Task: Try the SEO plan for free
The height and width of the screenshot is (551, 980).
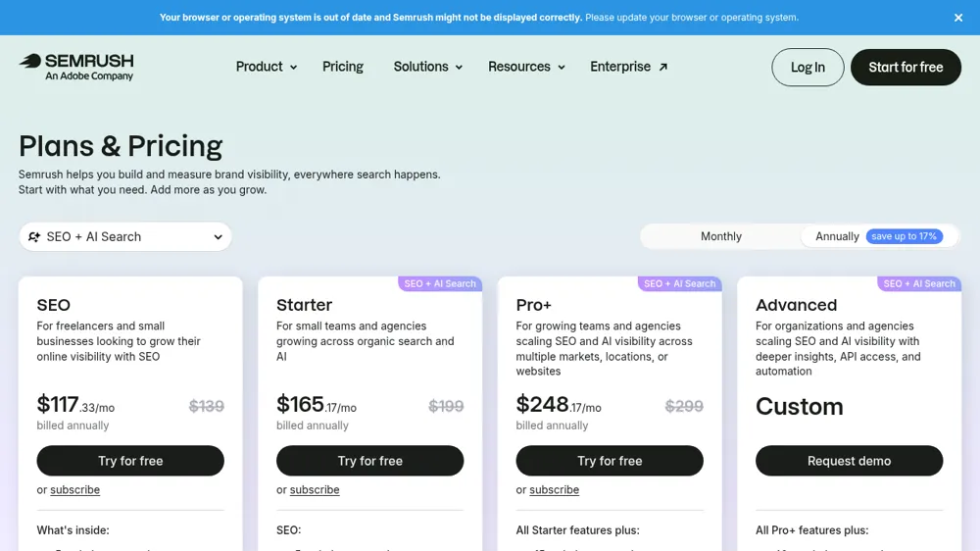Action: click(x=130, y=461)
